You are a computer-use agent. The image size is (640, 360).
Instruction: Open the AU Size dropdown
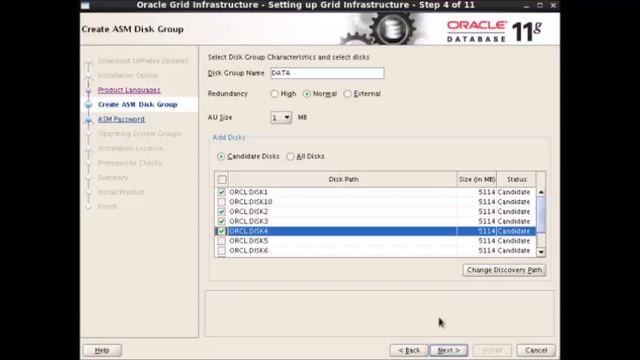(x=281, y=118)
